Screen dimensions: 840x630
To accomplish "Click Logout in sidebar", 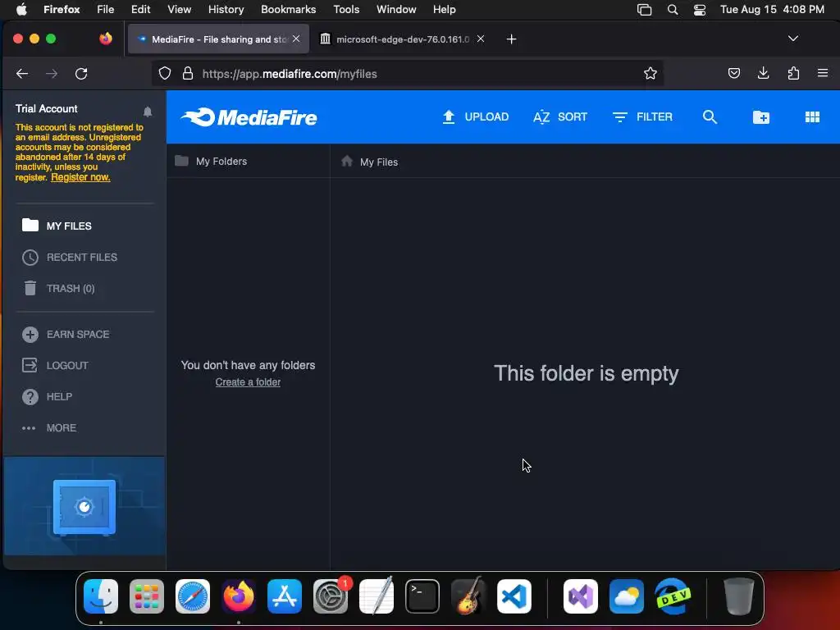I will tap(55, 365).
